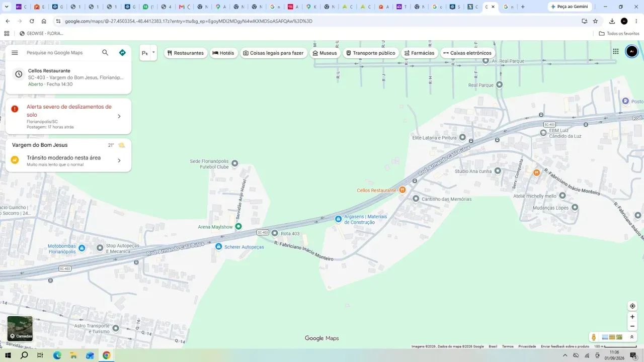Open the Cellos Restaurante recent search
Image resolution: width=644 pixels, height=362 pixels.
coord(68,77)
